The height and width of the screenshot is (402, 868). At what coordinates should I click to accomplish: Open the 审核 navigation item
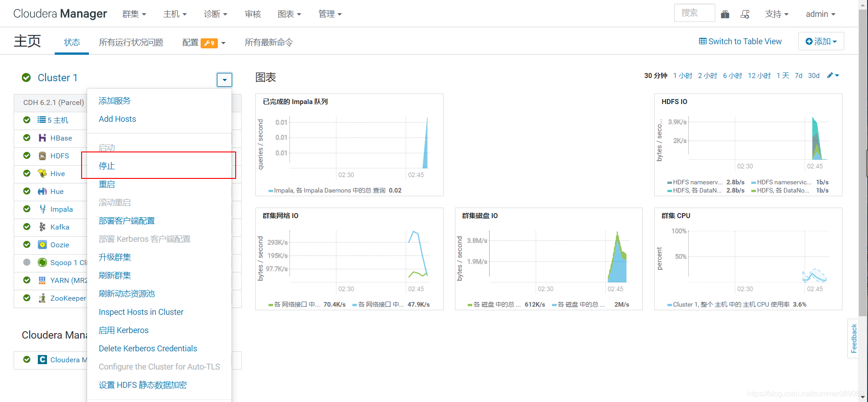pos(253,14)
